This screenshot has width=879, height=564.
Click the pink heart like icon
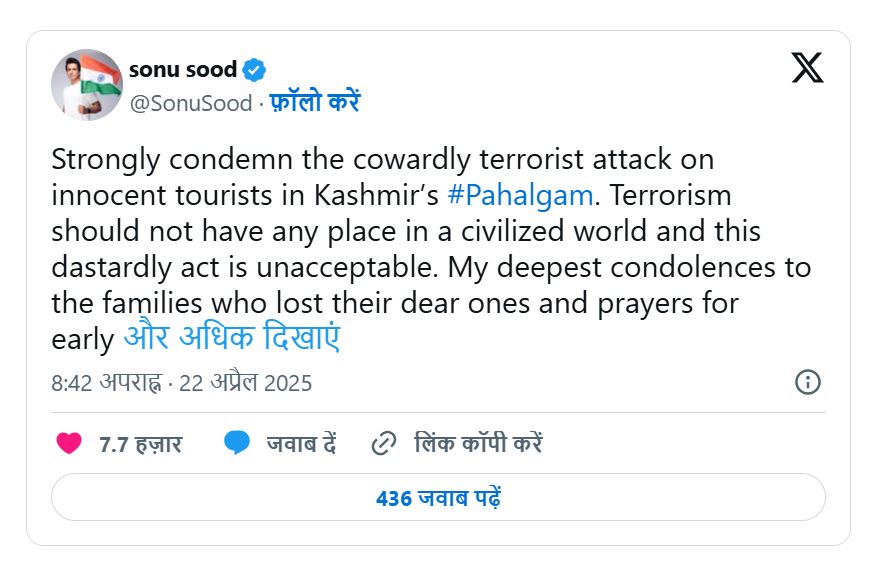pos(68,443)
